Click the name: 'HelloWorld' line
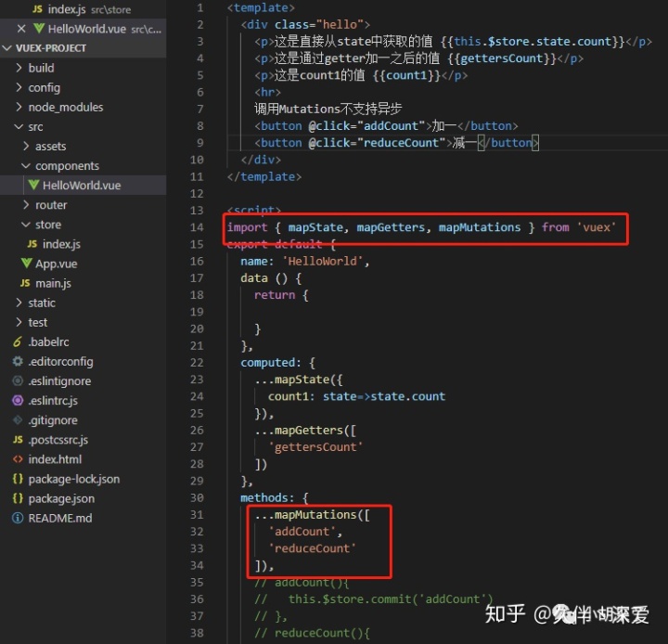668x644 pixels. 305,262
